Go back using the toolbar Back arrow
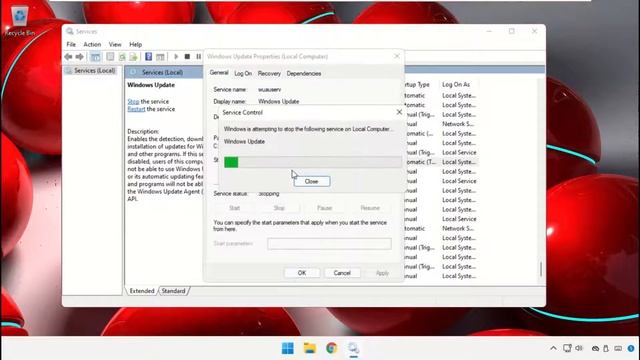 point(68,57)
